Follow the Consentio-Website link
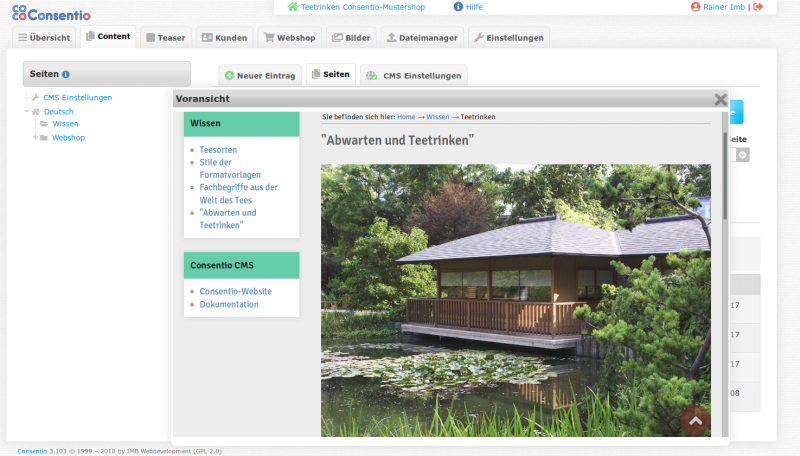Viewport: 800px width, 456px height. point(235,291)
